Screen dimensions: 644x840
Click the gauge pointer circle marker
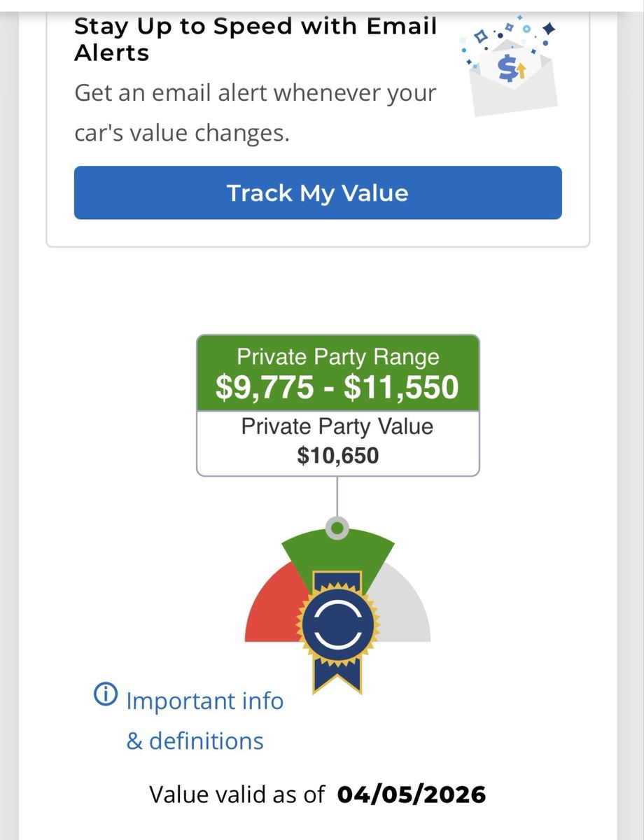pos(337,528)
